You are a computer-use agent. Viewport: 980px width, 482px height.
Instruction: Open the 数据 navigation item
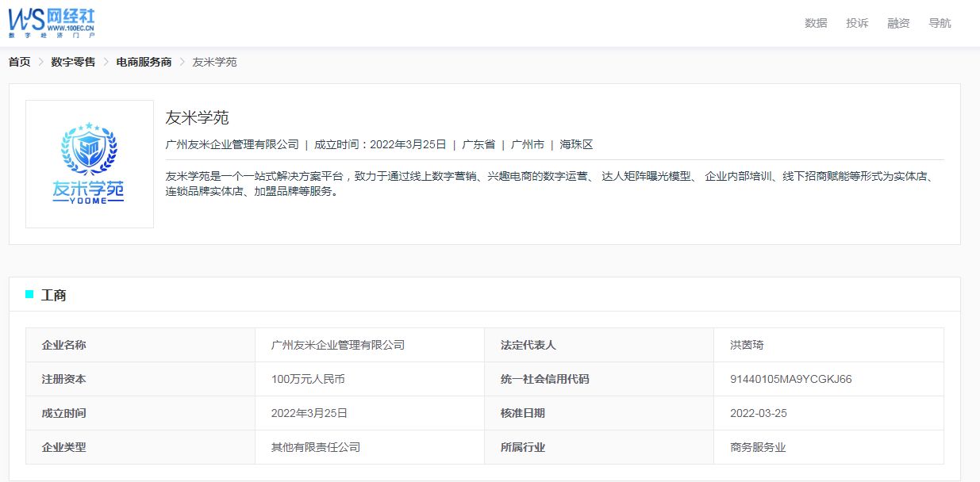click(x=816, y=23)
